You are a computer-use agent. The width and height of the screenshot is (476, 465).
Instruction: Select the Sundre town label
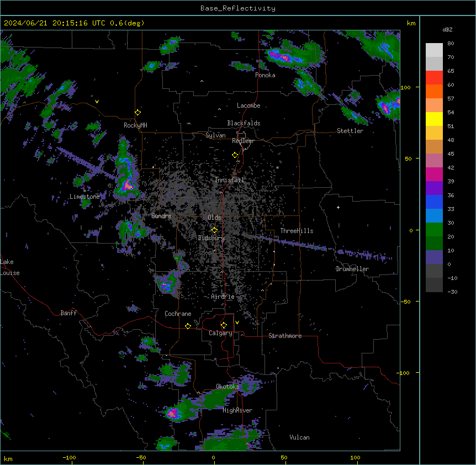pos(161,216)
